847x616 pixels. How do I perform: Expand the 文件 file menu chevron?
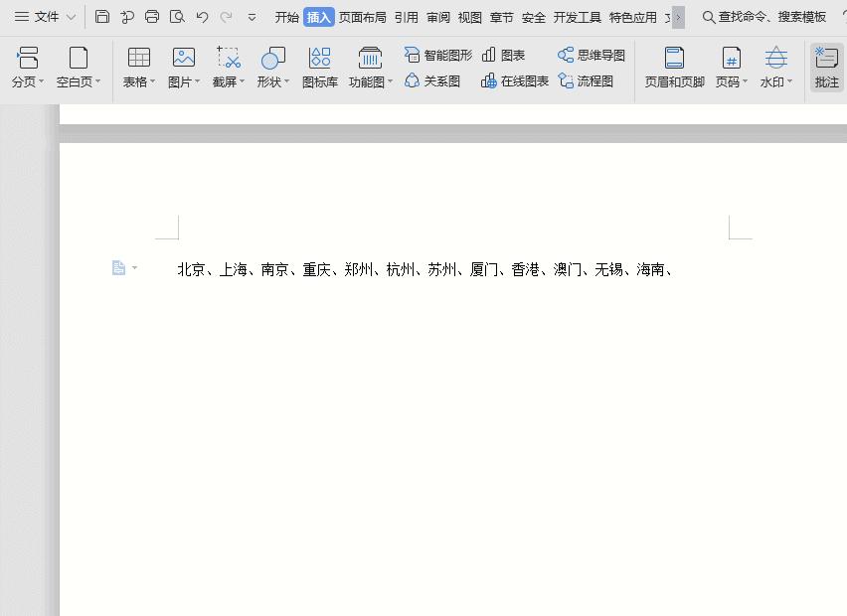(x=70, y=17)
